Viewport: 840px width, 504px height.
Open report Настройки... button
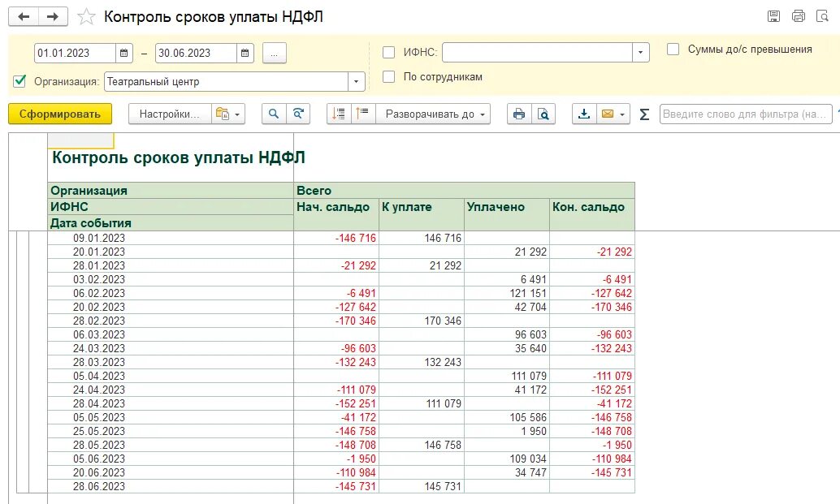tap(170, 114)
